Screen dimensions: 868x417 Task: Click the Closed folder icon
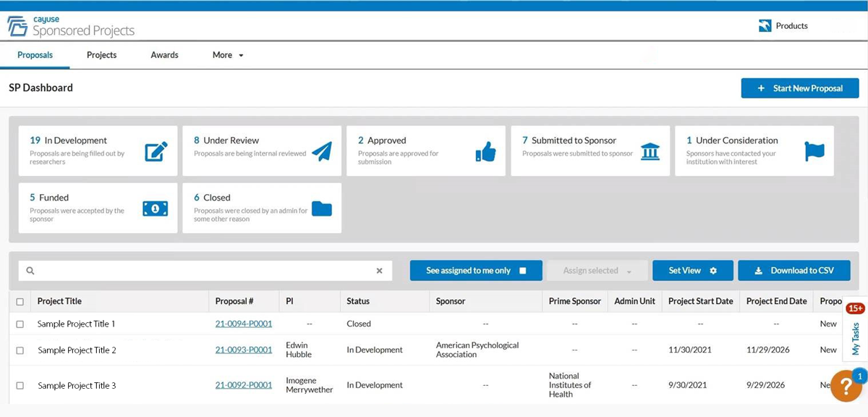coord(321,208)
